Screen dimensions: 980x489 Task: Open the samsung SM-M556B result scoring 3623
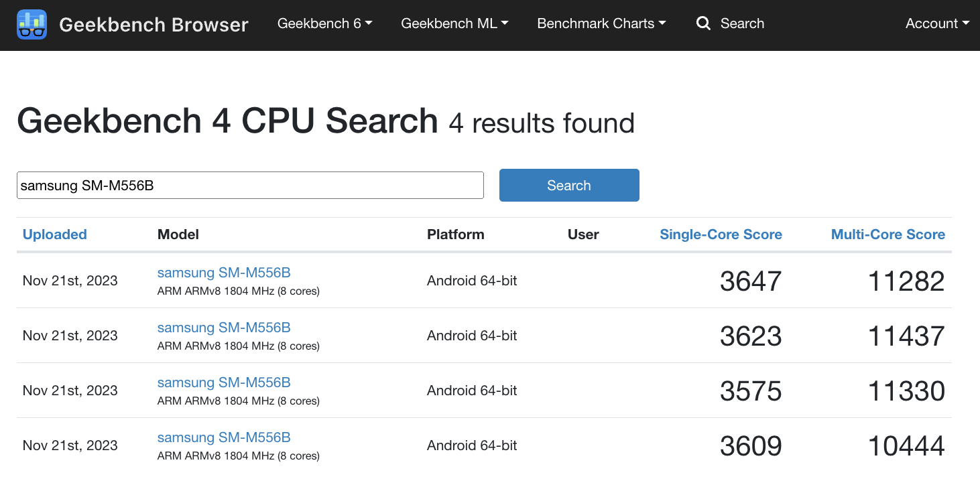pos(224,328)
